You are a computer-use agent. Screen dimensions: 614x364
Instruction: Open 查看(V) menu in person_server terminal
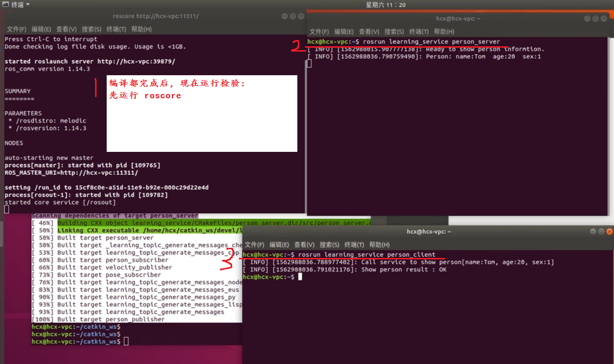369,32
